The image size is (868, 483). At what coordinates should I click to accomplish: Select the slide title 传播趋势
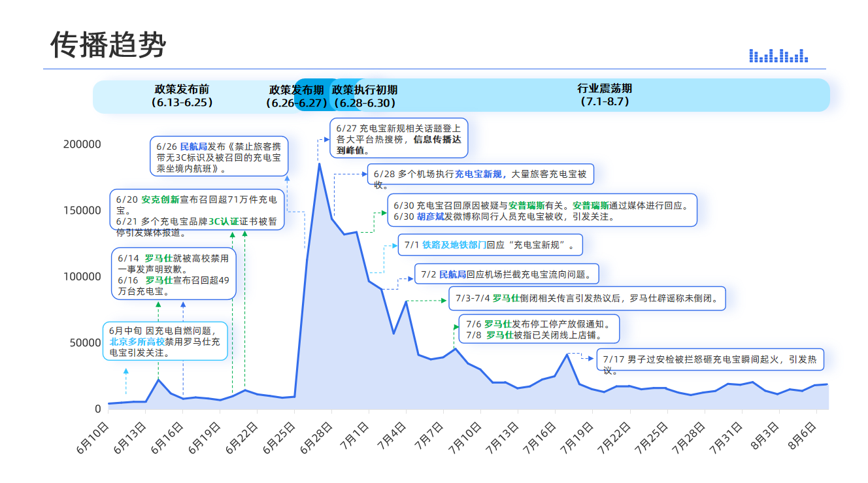pyautogui.click(x=108, y=44)
